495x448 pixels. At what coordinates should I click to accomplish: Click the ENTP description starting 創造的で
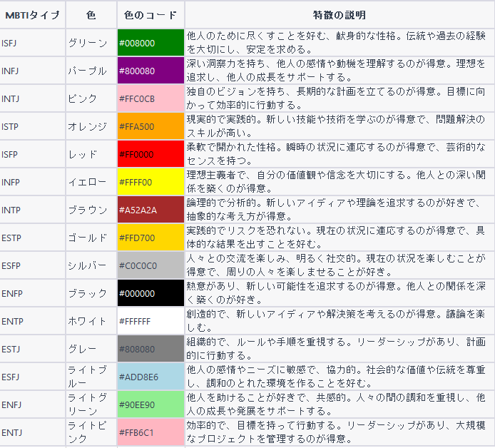(x=340, y=321)
